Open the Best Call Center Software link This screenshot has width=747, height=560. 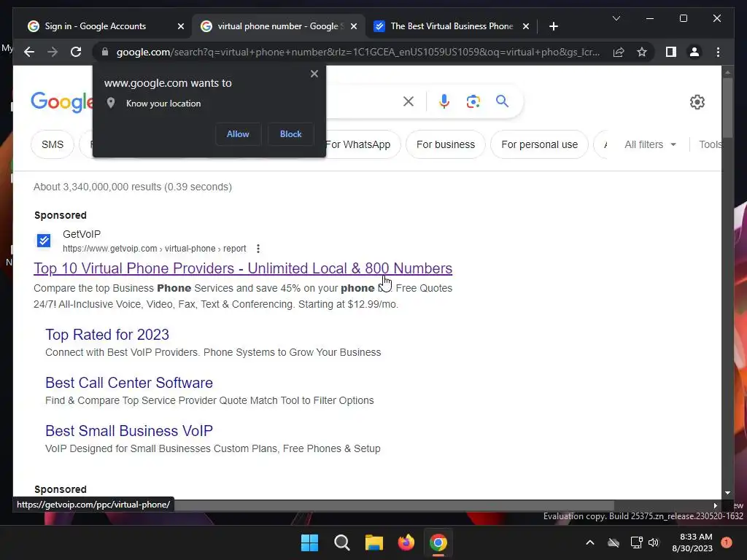point(129,383)
